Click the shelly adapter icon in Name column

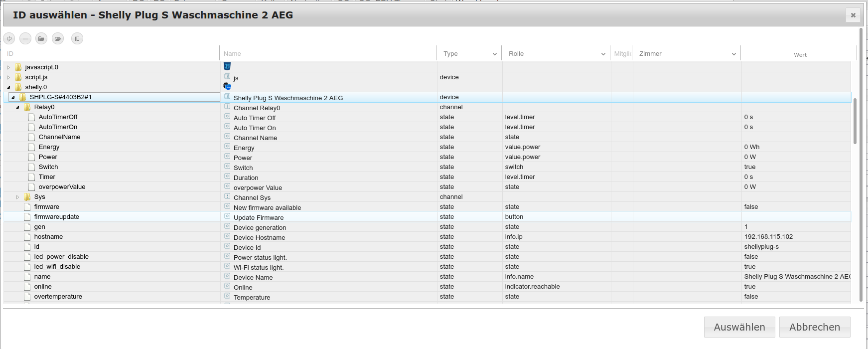pos(227,87)
